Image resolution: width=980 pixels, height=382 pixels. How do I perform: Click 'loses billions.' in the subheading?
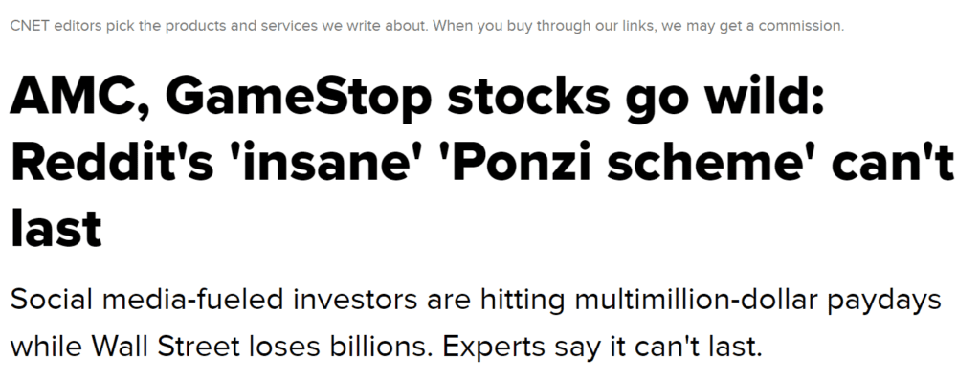click(341, 347)
